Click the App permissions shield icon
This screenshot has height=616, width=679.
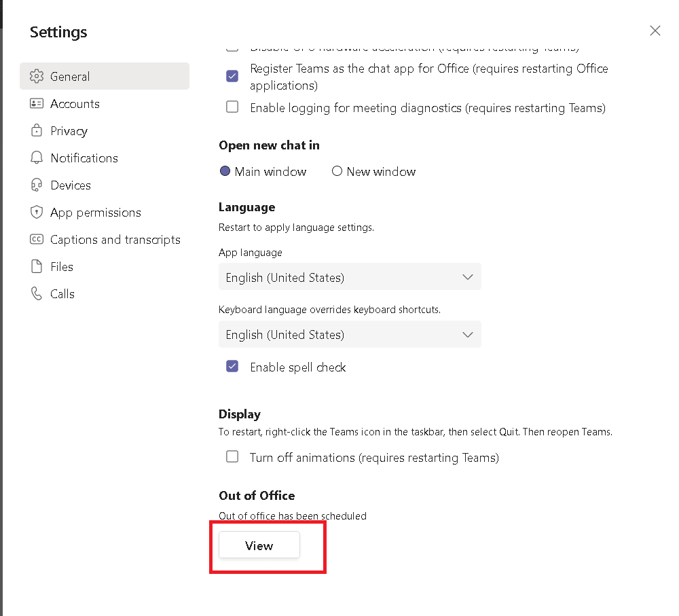37,213
